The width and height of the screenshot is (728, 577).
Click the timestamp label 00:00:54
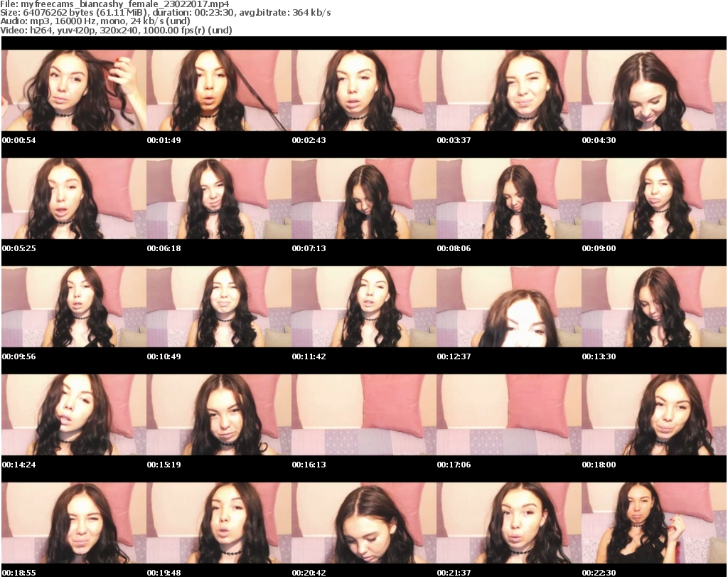click(18, 140)
